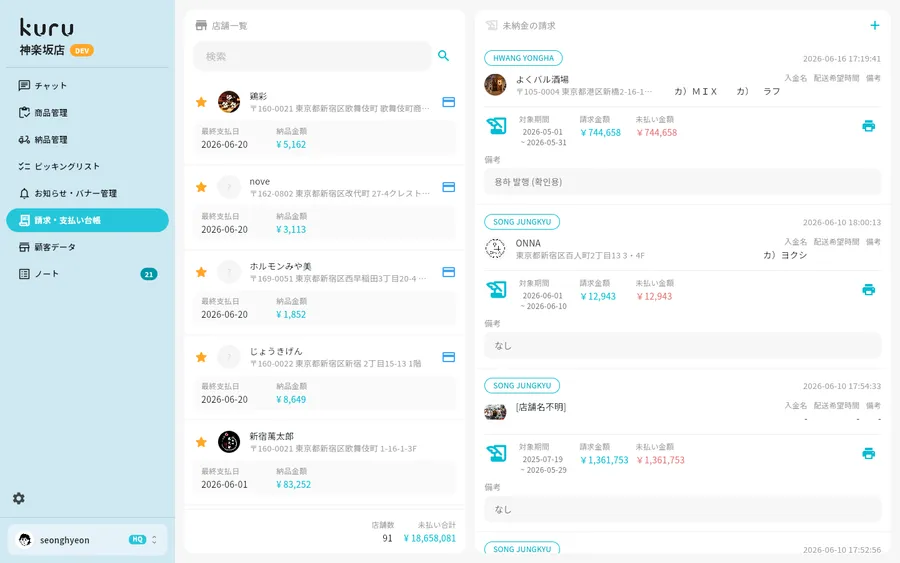This screenshot has height=563, width=900.
Task: Click unpaid total ¥18,658,081
Action: (429, 538)
